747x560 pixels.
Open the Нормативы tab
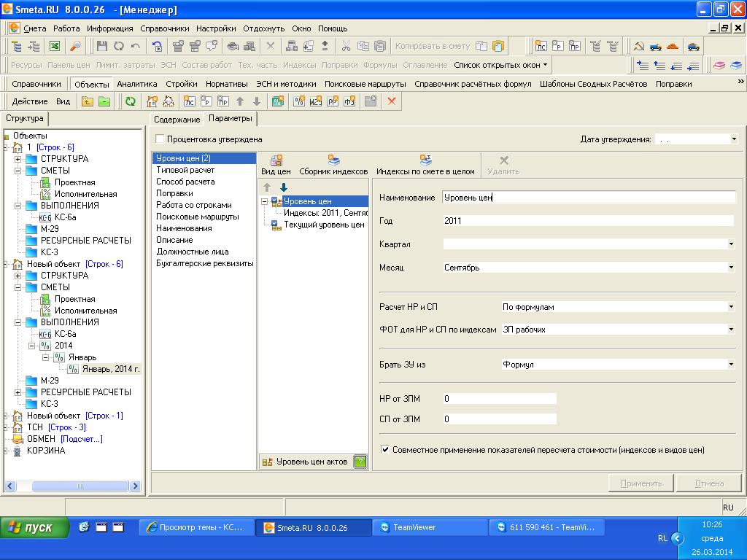[x=227, y=84]
